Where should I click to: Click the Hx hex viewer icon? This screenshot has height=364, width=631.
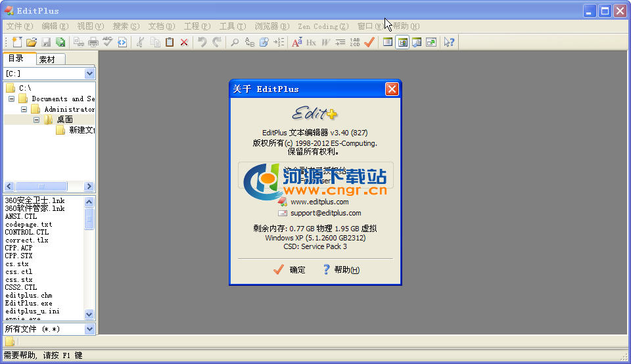(311, 42)
